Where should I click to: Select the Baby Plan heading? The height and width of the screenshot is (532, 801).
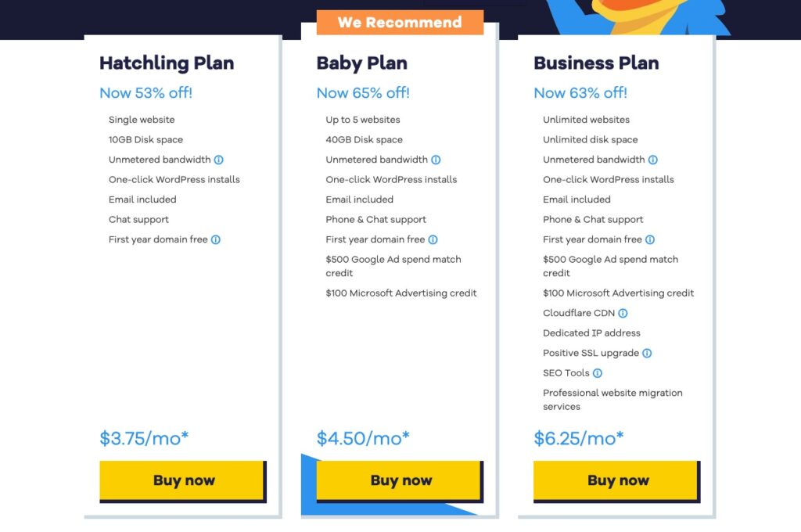(361, 63)
